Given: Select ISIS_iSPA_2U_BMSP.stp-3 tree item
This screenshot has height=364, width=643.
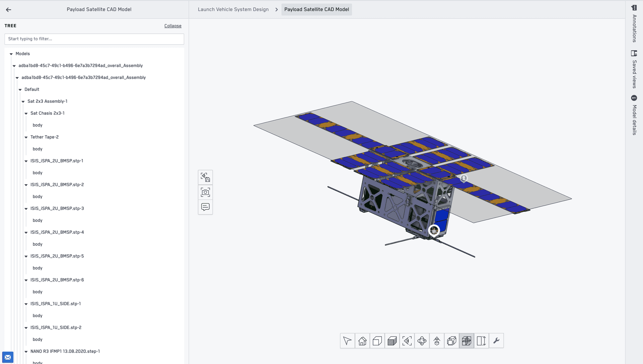Looking at the screenshot, I should tap(57, 208).
